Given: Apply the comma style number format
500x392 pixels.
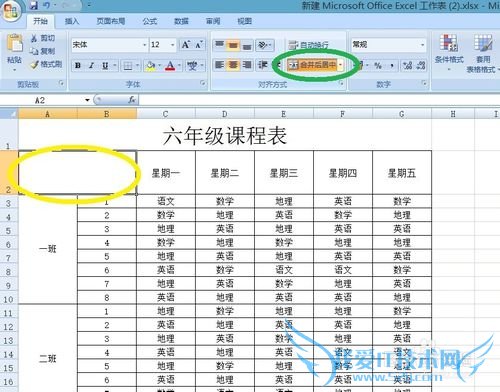Looking at the screenshot, I should tap(392, 65).
